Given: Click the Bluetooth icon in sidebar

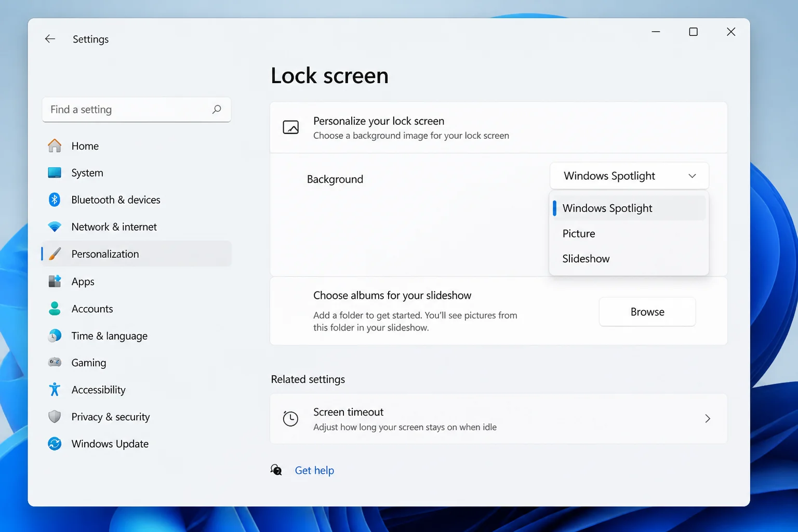Looking at the screenshot, I should [55, 199].
